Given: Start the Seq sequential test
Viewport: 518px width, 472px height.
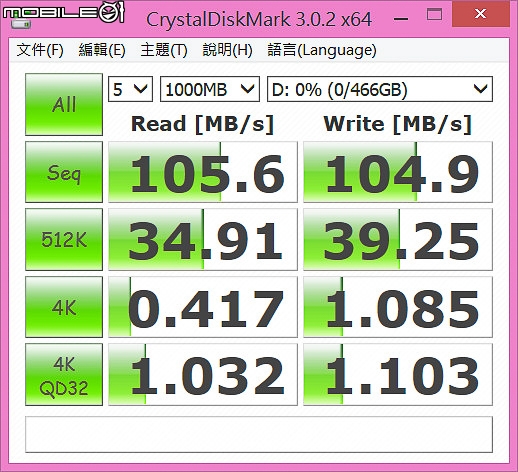Looking at the screenshot, I should pyautogui.click(x=64, y=172).
